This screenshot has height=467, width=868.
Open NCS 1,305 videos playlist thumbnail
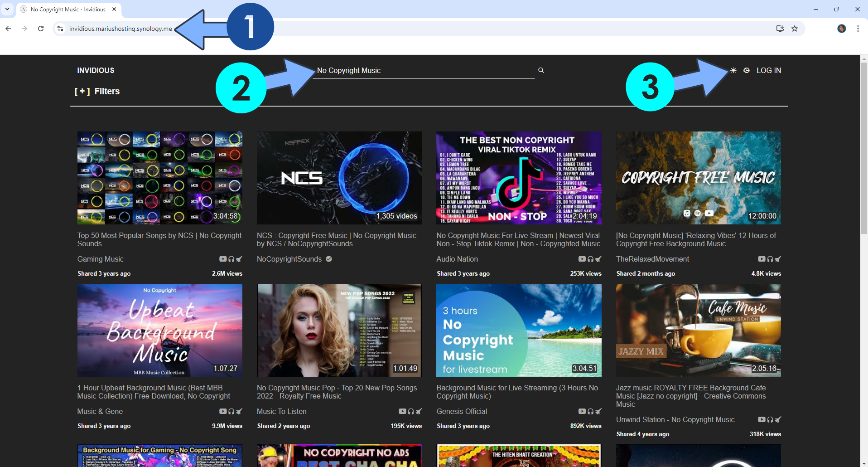[x=339, y=178]
